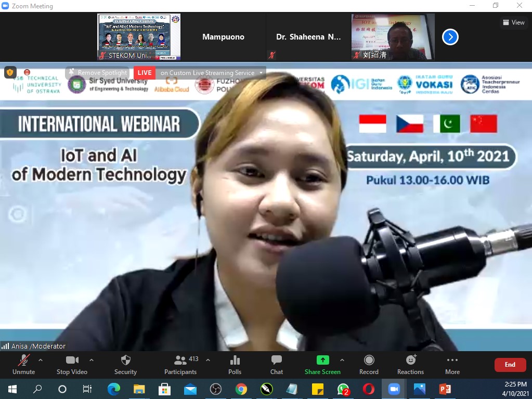Show the Participants panel
Image resolution: width=532 pixels, height=399 pixels.
click(x=180, y=365)
